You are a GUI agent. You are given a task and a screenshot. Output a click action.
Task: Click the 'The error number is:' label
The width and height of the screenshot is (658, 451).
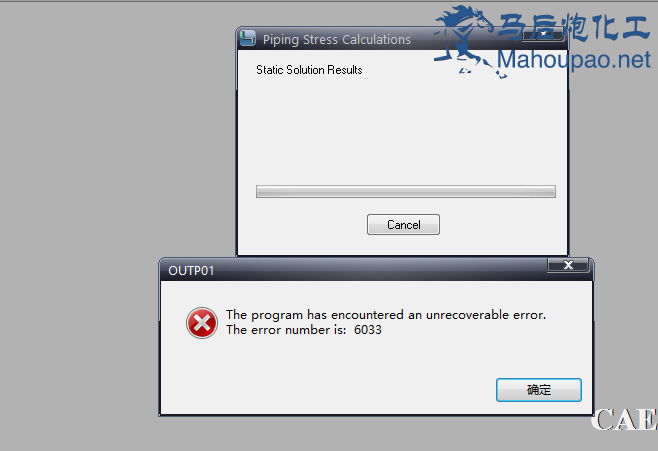tap(286, 330)
